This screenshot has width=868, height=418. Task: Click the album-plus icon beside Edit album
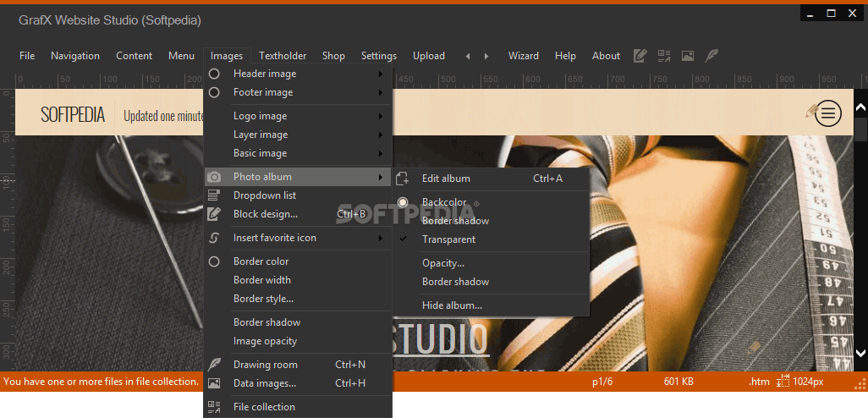tap(403, 179)
